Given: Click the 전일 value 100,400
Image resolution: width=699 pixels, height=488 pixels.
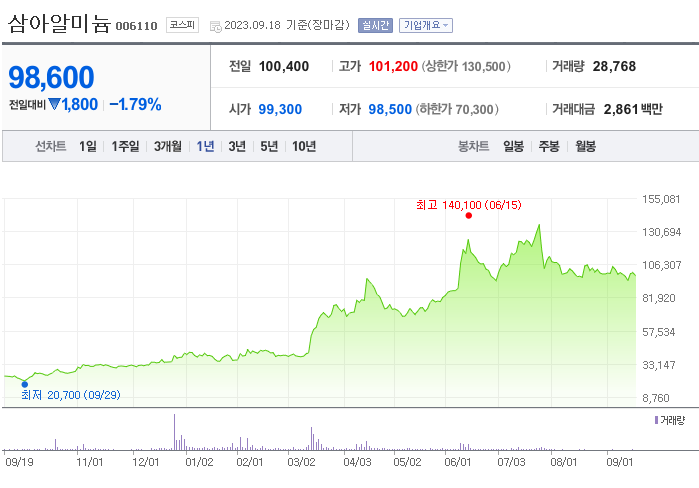Looking at the screenshot, I should point(284,66).
